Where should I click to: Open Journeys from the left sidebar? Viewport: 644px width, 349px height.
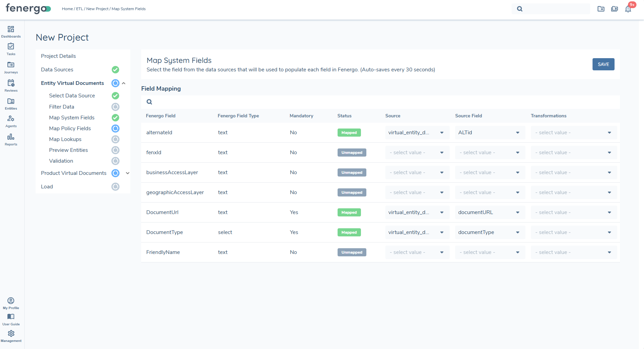point(11,67)
